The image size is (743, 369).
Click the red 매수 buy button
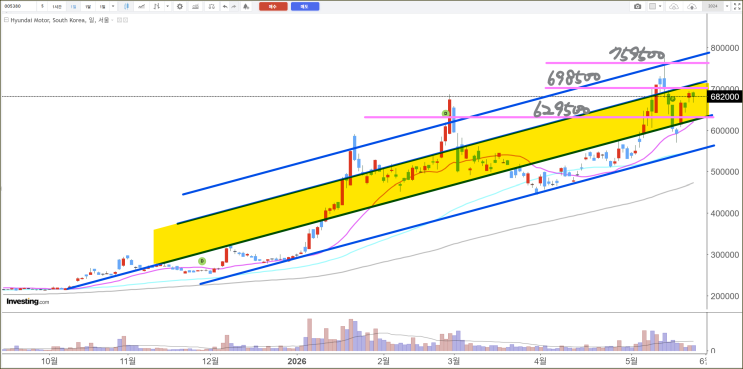coord(273,6)
